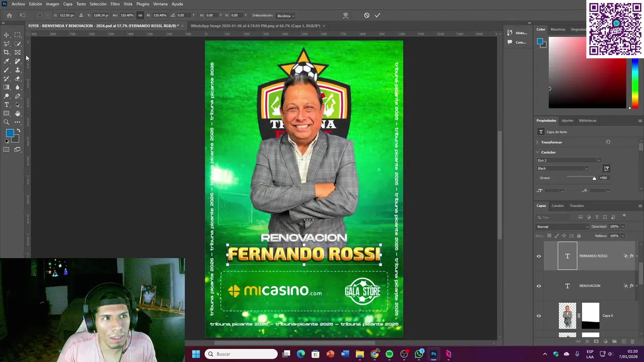Select the Horizontal Type tool

(x=7, y=105)
